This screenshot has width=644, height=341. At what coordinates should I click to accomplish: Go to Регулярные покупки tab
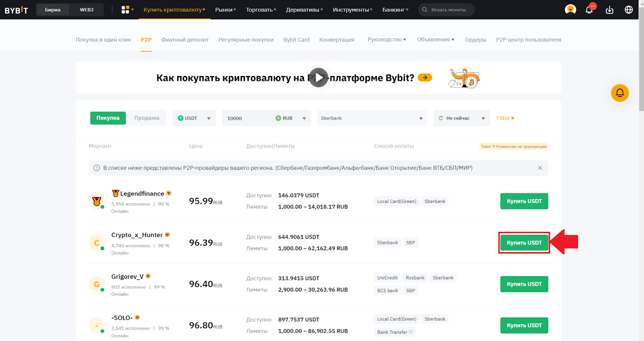[246, 40]
